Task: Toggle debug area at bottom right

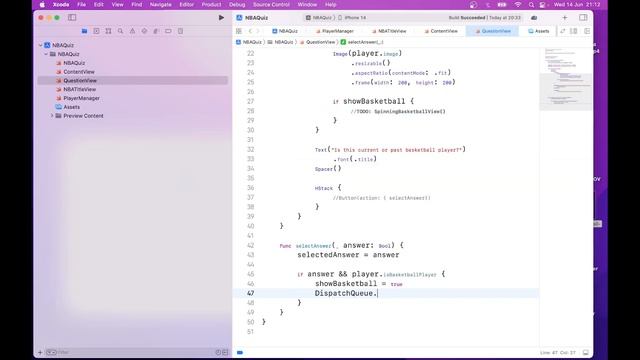Action: (586, 352)
